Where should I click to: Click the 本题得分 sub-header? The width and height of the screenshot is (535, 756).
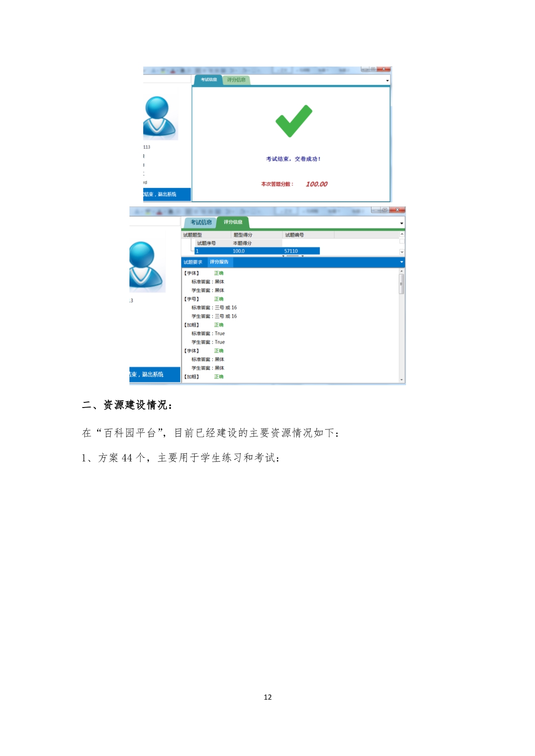pyautogui.click(x=242, y=243)
